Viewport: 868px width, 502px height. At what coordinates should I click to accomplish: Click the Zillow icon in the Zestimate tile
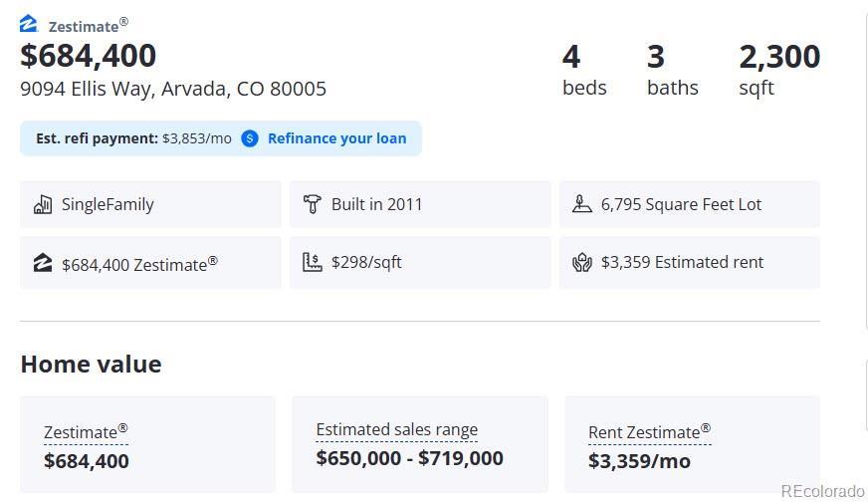(x=43, y=263)
